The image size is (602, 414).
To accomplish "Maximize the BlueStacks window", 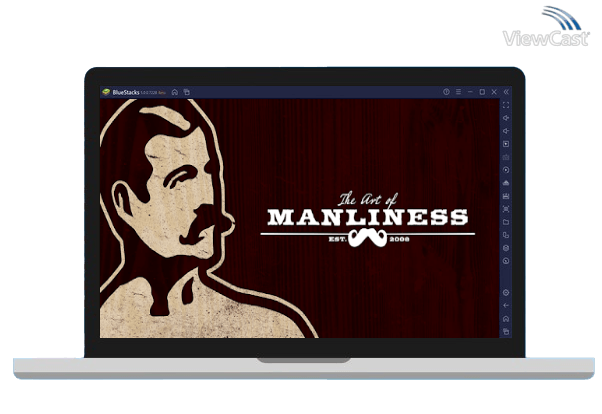I will 482,92.
